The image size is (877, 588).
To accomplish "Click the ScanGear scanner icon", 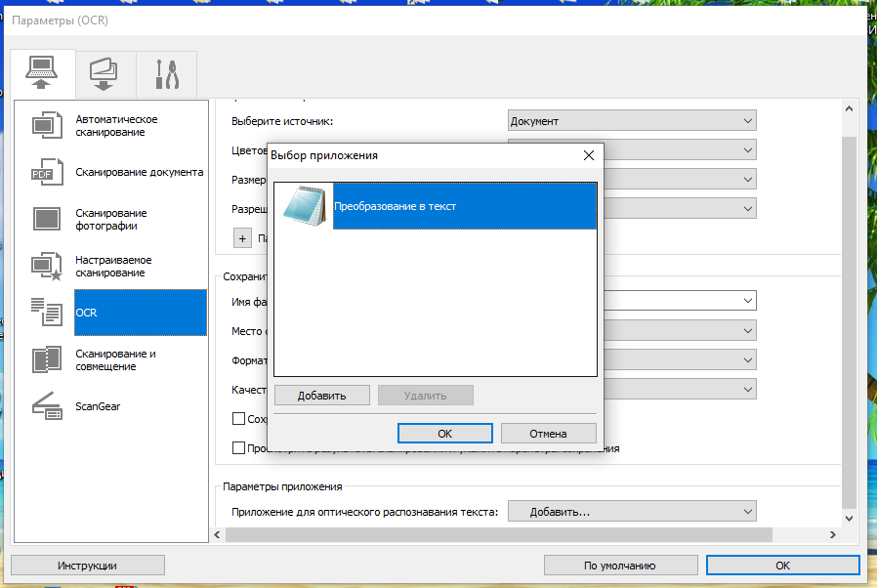I will pyautogui.click(x=47, y=406).
